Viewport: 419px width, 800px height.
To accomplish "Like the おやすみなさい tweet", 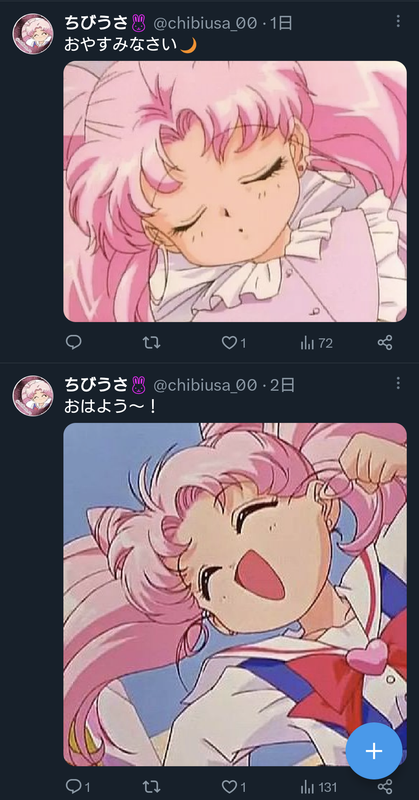I will coord(234,343).
